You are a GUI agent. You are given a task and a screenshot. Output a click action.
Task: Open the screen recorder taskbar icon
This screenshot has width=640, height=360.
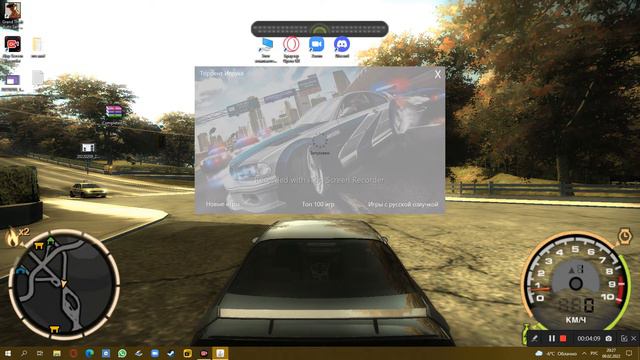pyautogui.click(x=204, y=353)
